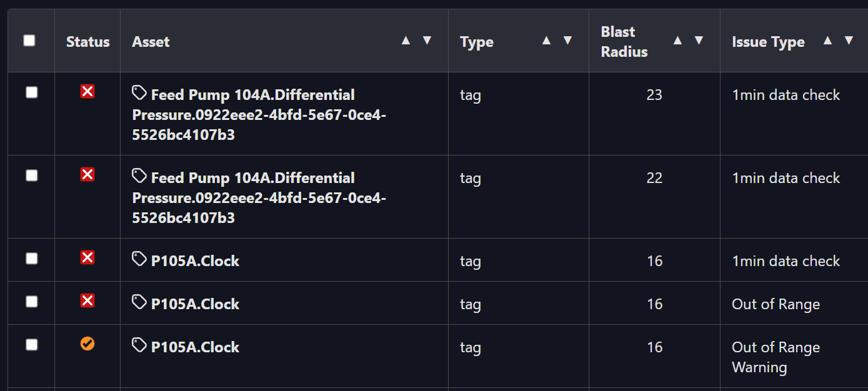Screen dimensions: 868x391
Task: Sort Blast Radius ascending with up arrow
Action: [677, 41]
